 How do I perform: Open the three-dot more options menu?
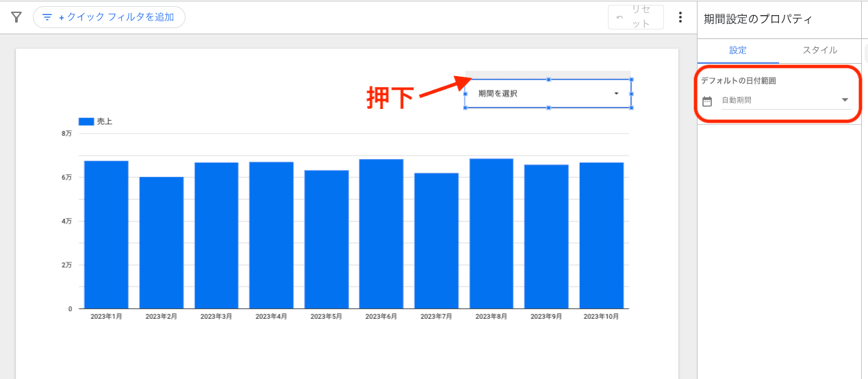[680, 17]
